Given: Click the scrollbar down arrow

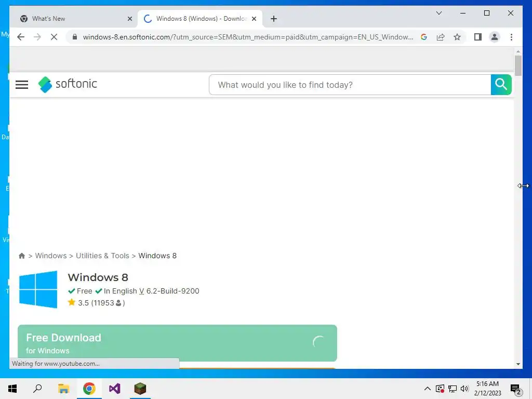Looking at the screenshot, I should [518, 364].
